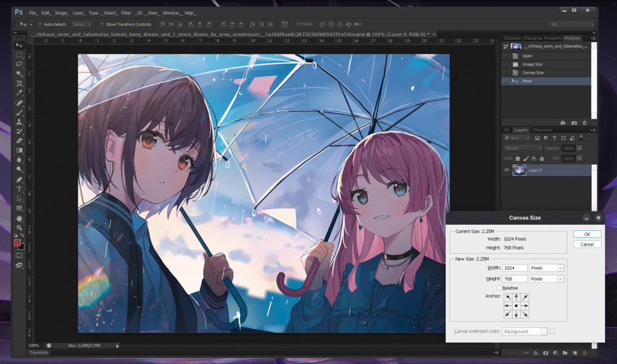Select the Image Size history state
Viewport: 617px width, 364px height.
(x=546, y=64)
